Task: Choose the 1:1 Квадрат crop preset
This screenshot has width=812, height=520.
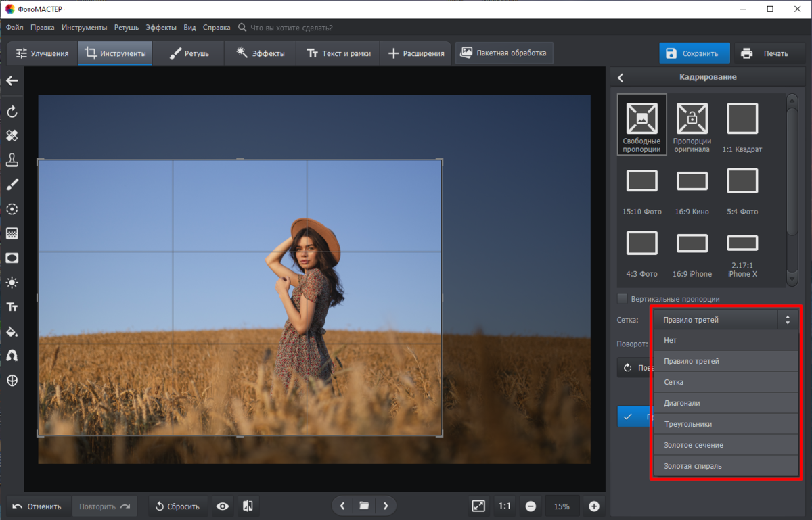Action: [742, 125]
